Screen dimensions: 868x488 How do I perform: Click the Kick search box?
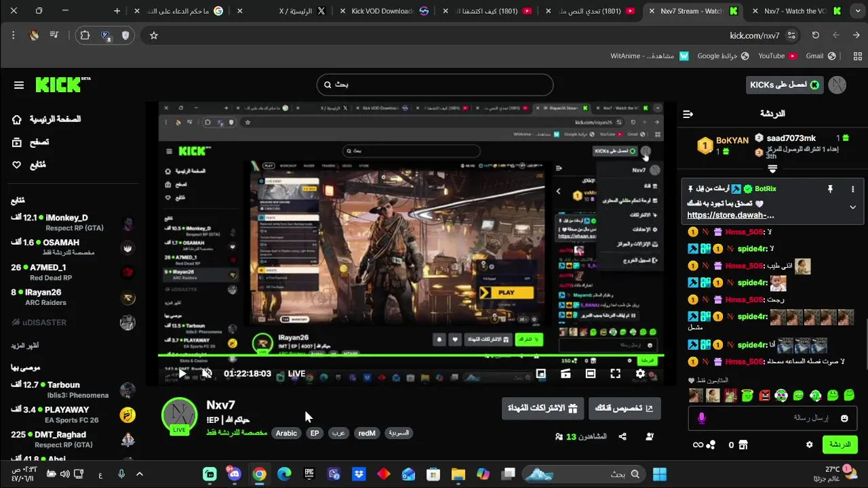tap(435, 85)
